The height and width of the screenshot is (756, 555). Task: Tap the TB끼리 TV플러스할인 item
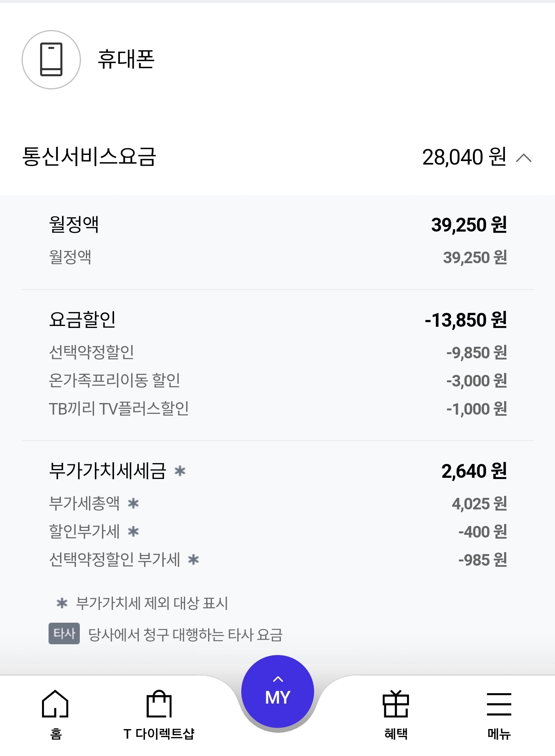click(x=119, y=408)
